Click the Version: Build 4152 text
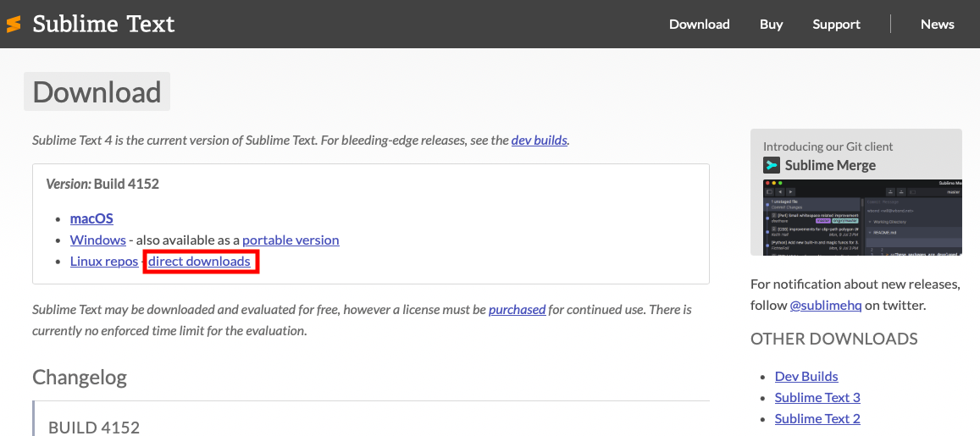 coord(102,184)
